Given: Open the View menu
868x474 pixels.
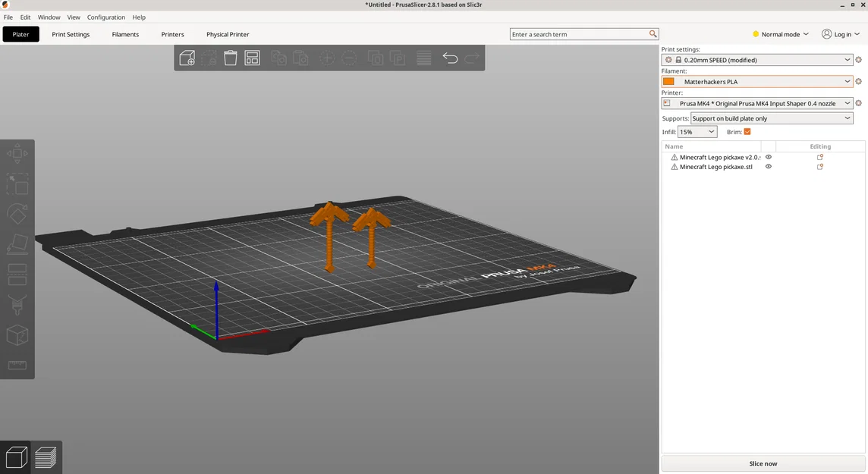Looking at the screenshot, I should click(x=74, y=17).
